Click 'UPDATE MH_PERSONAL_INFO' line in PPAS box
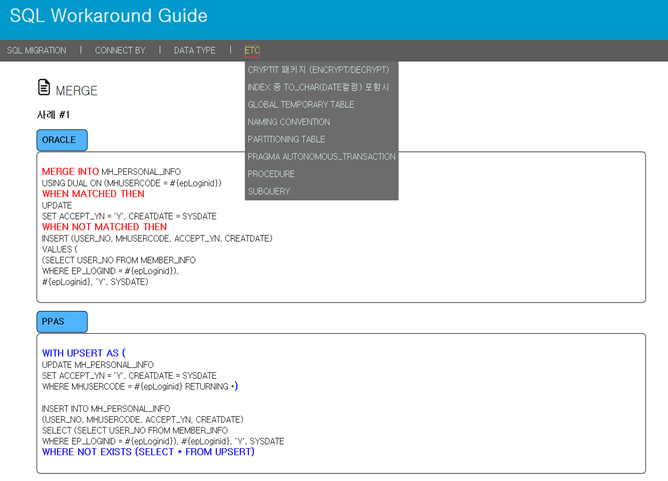 98,365
